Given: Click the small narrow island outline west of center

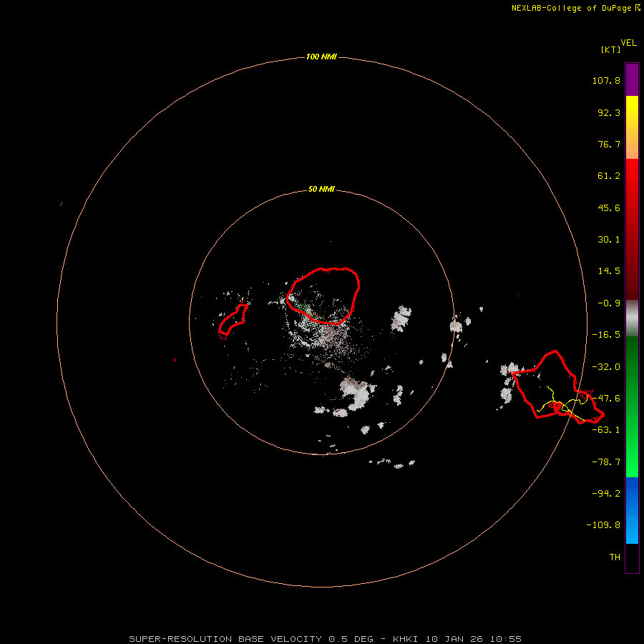Looking at the screenshot, I should pos(233,321).
